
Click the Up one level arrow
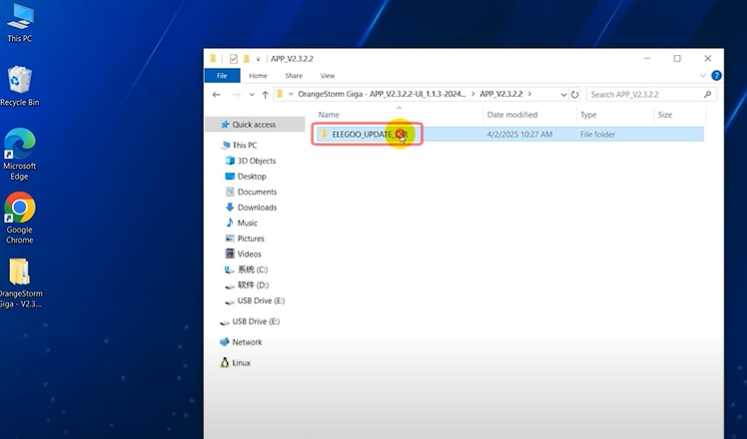(x=265, y=94)
